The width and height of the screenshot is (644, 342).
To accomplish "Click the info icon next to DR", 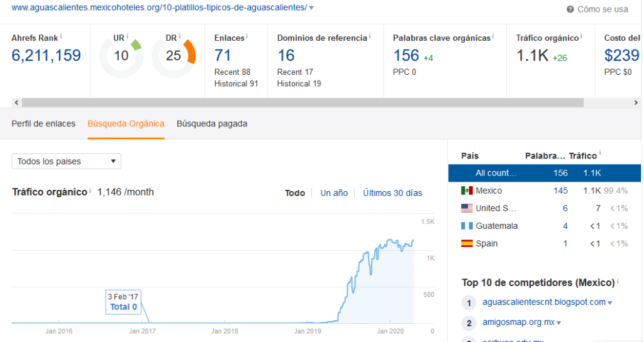I will coord(179,36).
